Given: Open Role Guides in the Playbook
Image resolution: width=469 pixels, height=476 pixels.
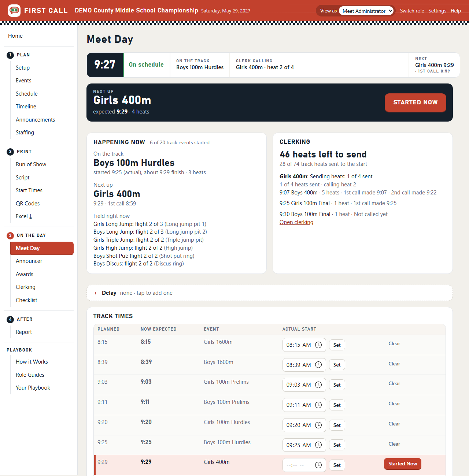Looking at the screenshot, I should point(30,375).
